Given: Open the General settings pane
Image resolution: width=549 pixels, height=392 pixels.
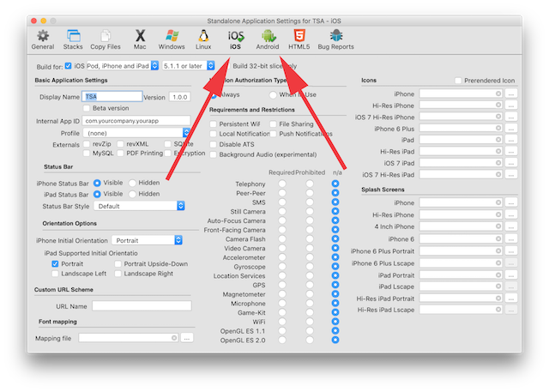Looking at the screenshot, I should pos(42,39).
